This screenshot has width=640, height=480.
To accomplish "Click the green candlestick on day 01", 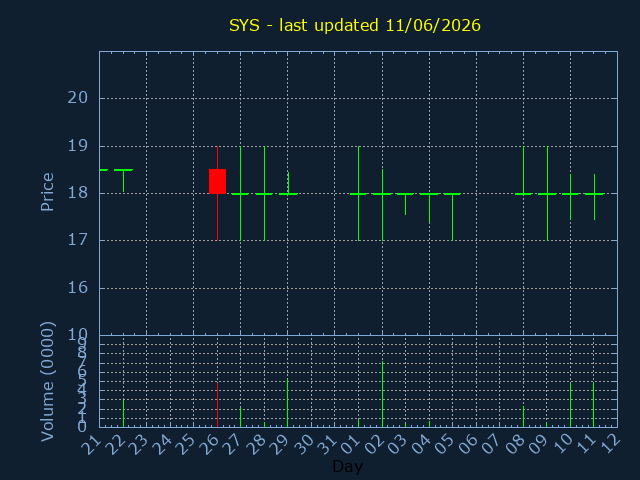I will (358, 193).
